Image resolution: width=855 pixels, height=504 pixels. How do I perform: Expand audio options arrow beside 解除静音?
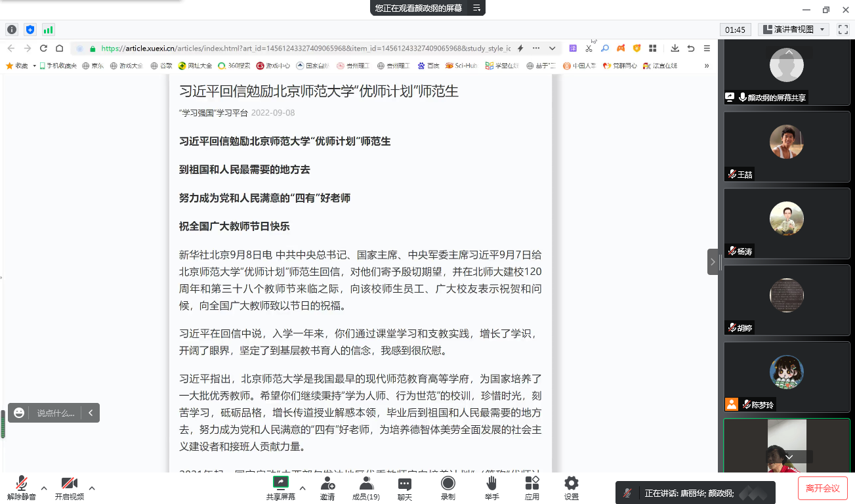coord(44,488)
